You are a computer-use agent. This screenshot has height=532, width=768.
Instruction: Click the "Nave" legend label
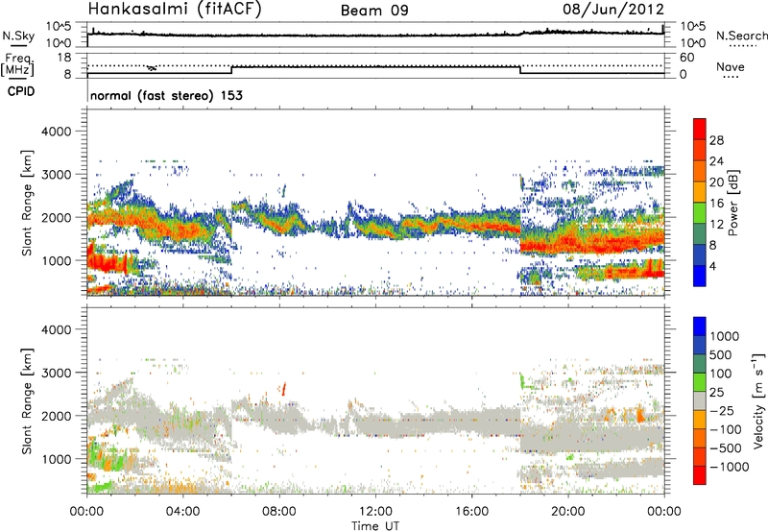(731, 66)
